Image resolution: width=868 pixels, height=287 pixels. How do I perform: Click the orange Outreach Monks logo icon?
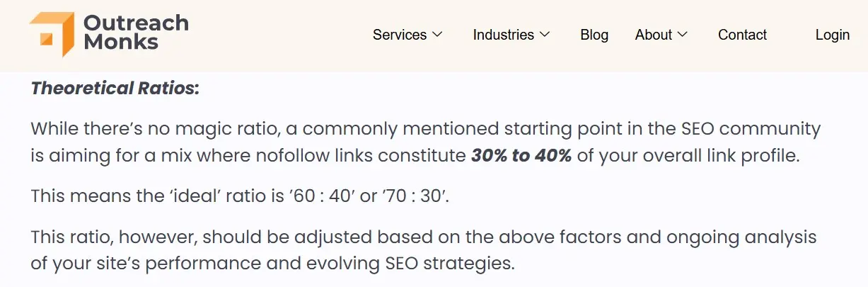tap(52, 33)
